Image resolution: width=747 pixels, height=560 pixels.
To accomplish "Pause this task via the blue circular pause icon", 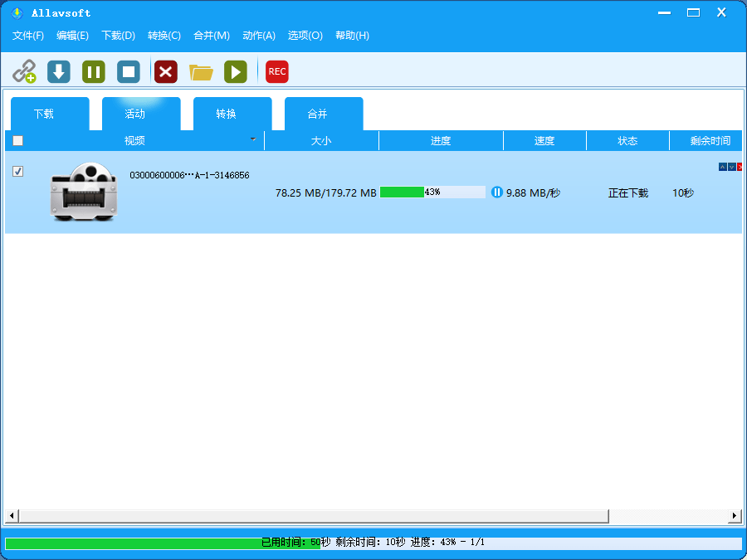I will click(x=497, y=192).
